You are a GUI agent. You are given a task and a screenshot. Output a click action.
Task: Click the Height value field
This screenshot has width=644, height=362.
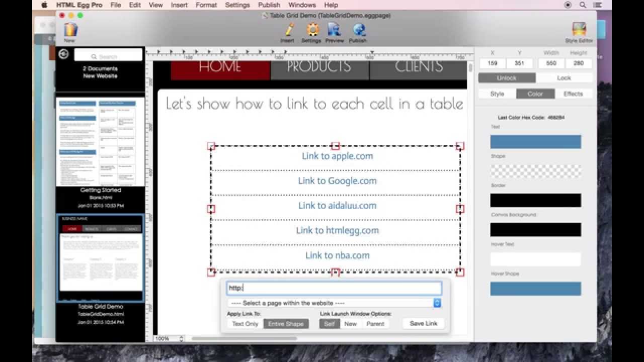point(578,63)
